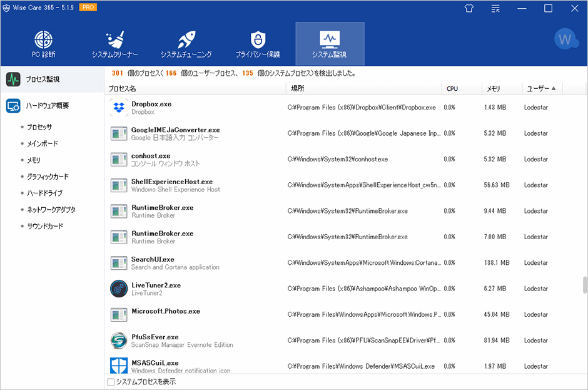Open the skin shirt icon
588x390 pixels.
[469, 8]
